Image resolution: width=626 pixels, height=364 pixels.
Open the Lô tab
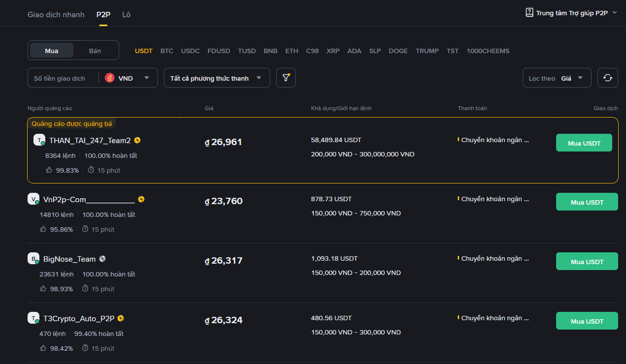tap(126, 15)
